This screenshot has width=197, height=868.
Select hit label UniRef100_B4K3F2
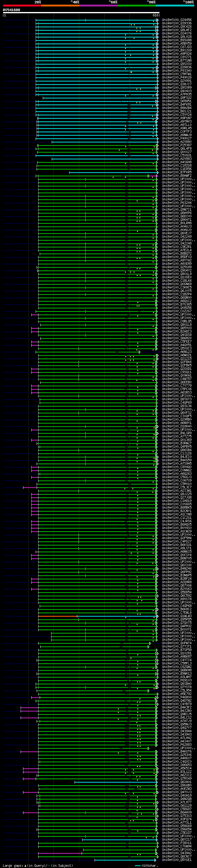(x=177, y=708)
